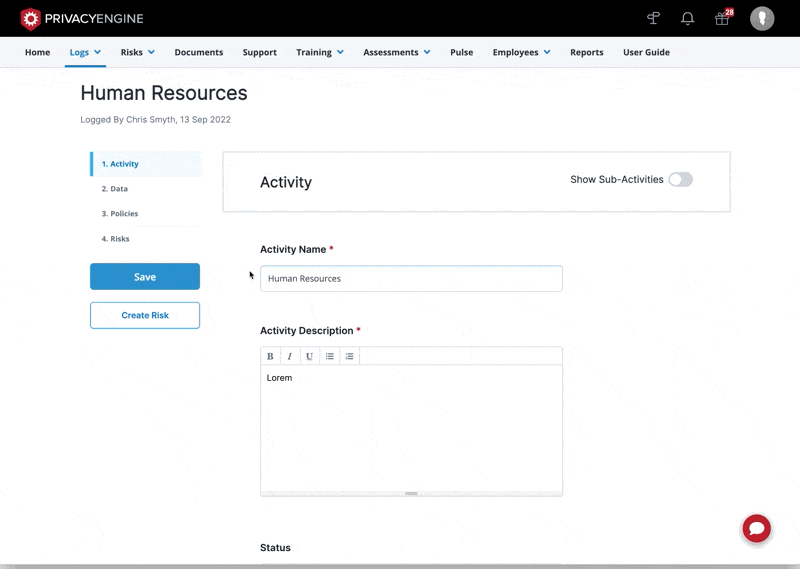This screenshot has width=800, height=569.
Task: Open the gift box updates icon
Action: (x=722, y=18)
